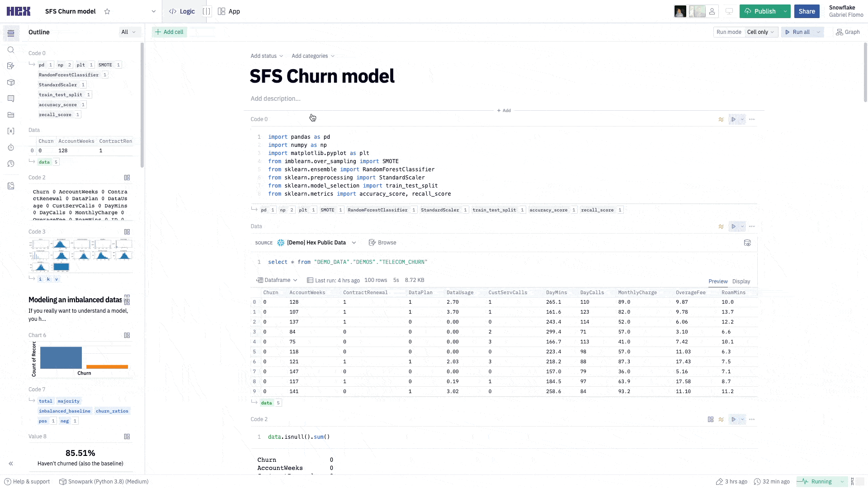Viewport: 868px width, 488px height.
Task: Switch to the Display tab
Action: coord(741,282)
